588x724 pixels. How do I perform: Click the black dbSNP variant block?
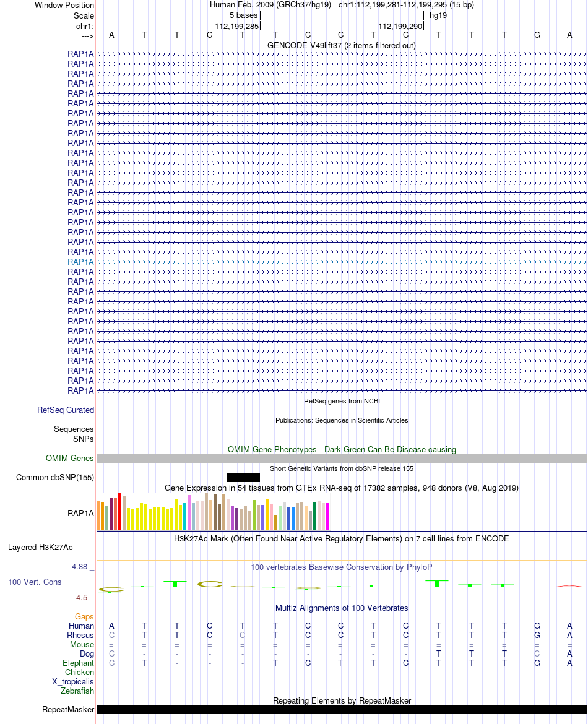point(243,478)
